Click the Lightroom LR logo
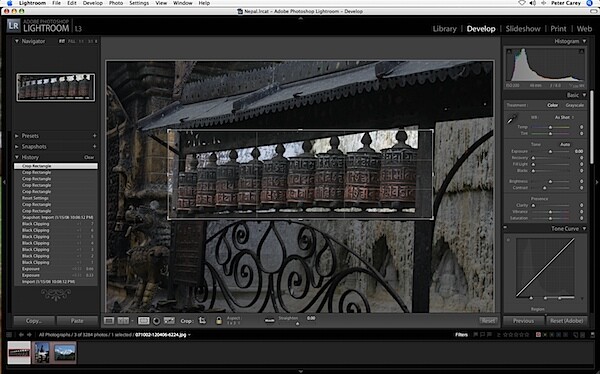The image size is (600, 374). point(13,26)
